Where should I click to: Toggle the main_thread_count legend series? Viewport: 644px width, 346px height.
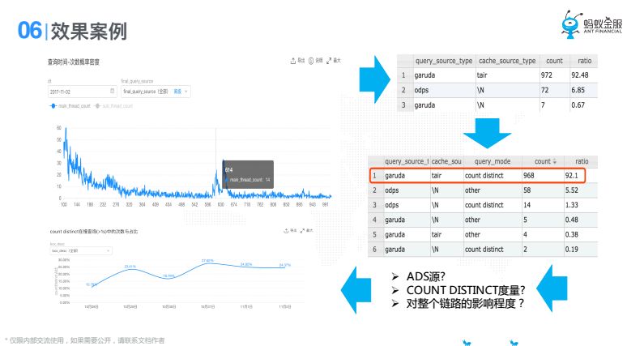point(70,106)
